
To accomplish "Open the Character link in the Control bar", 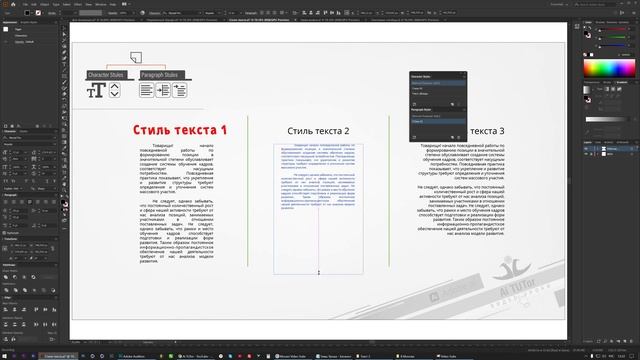I will pos(154,13).
